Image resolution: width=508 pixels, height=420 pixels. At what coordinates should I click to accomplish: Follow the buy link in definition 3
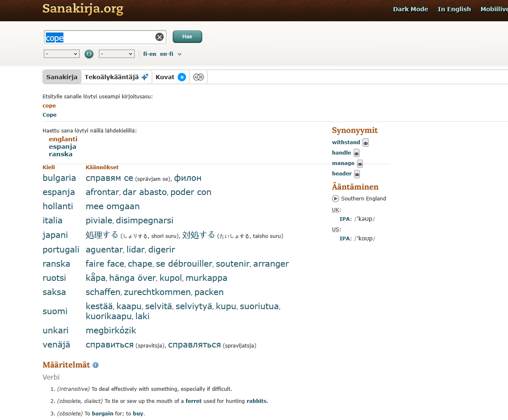point(138,414)
